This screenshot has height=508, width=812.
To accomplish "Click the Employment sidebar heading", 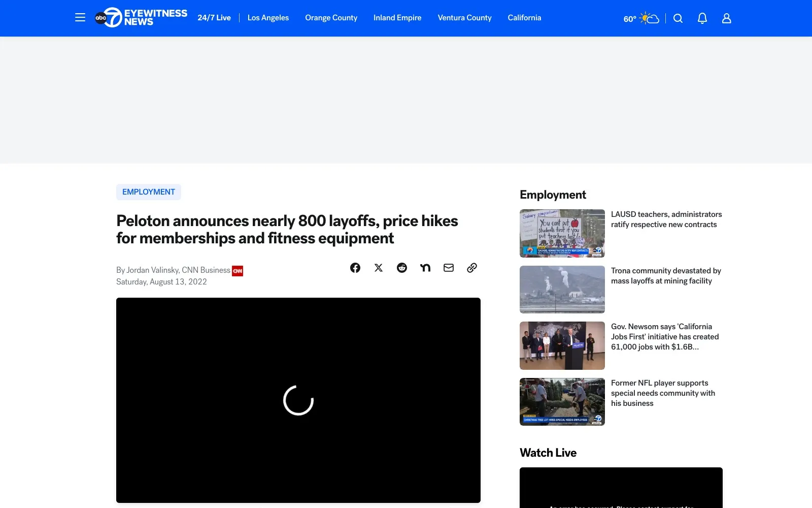I will coord(553,195).
